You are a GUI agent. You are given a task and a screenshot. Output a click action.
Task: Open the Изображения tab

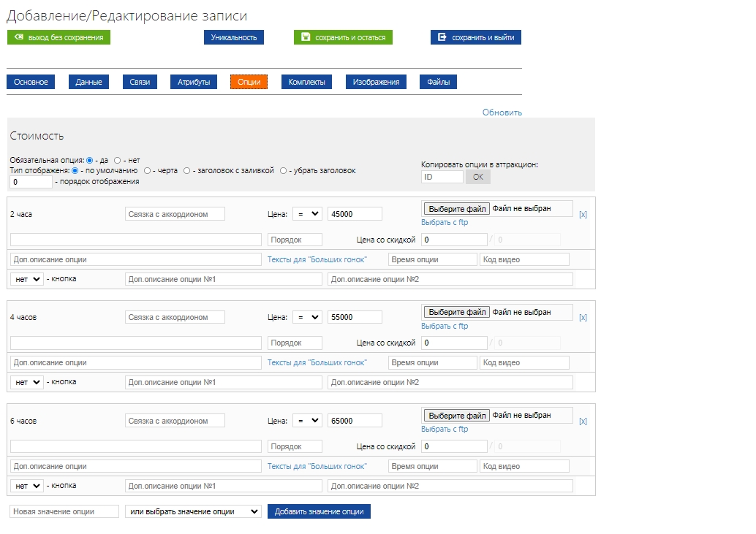376,82
